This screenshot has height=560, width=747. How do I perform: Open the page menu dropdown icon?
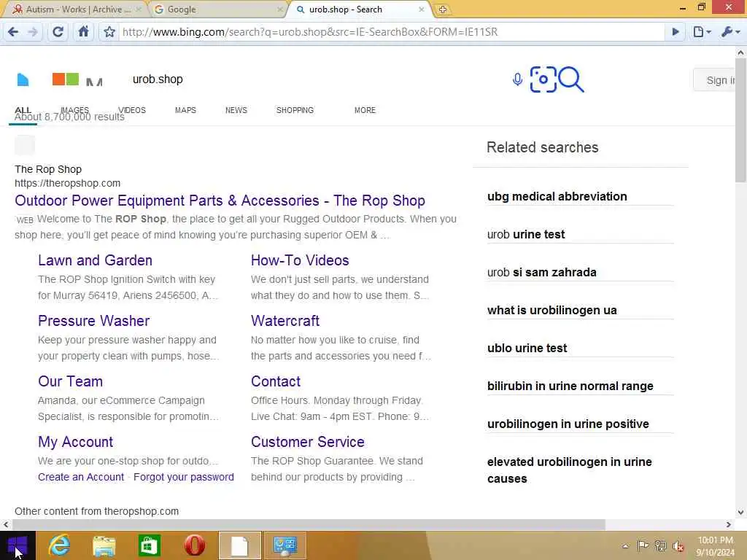702,32
